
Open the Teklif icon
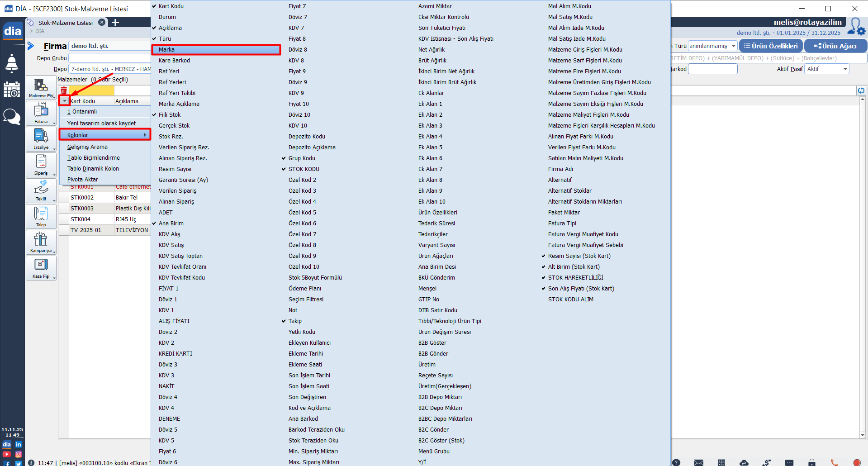coord(41,190)
